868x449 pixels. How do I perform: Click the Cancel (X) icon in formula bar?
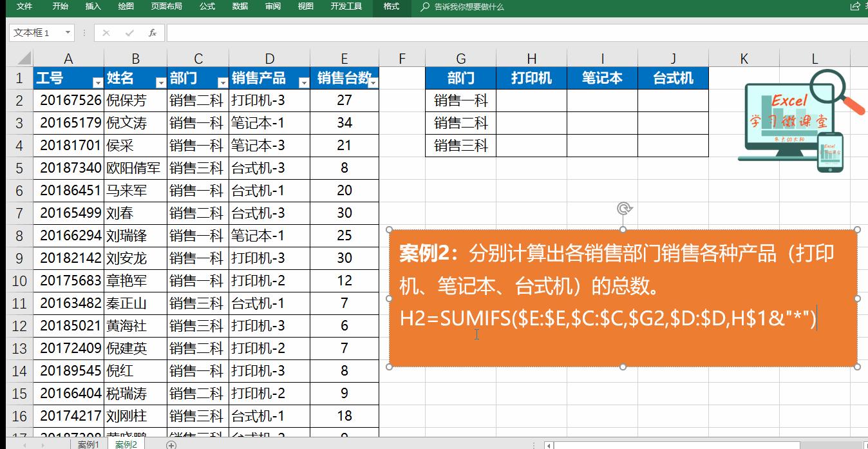point(105,32)
